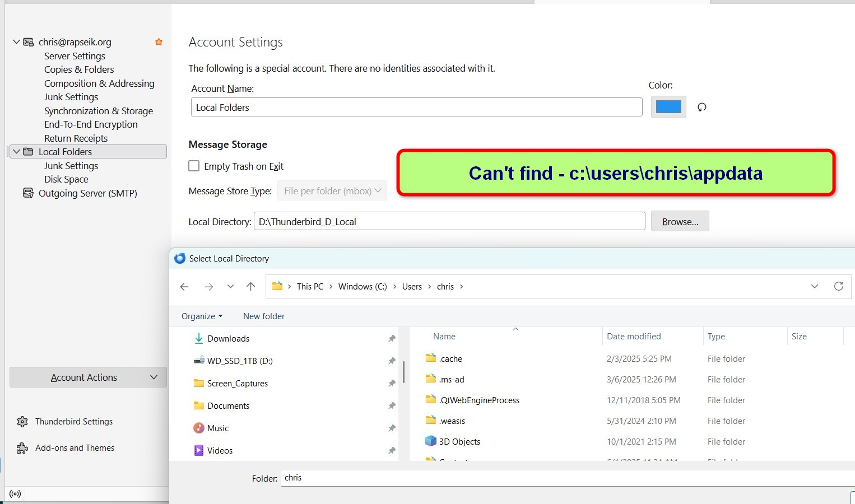Click the address bar folder icon
The height and width of the screenshot is (504, 855).
[x=277, y=286]
